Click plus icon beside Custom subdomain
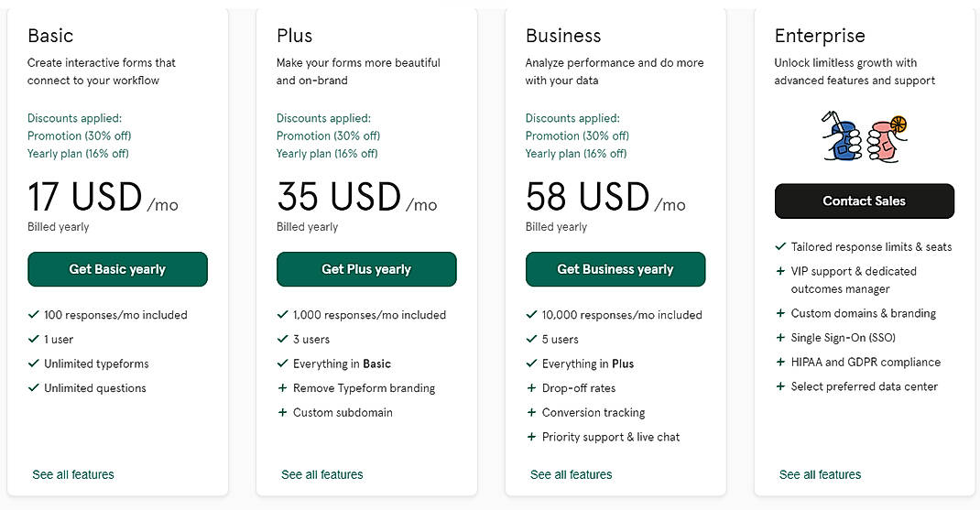The image size is (980, 510). point(283,413)
